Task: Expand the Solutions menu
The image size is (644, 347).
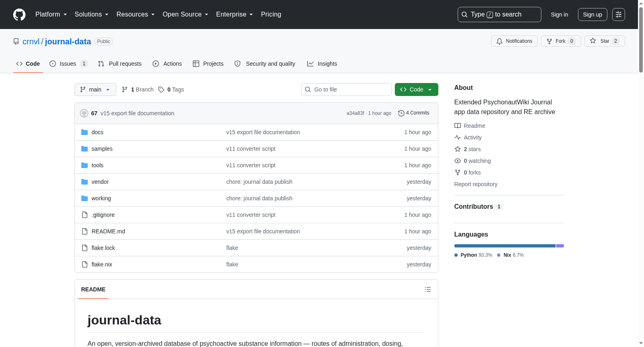Action: [x=91, y=15]
